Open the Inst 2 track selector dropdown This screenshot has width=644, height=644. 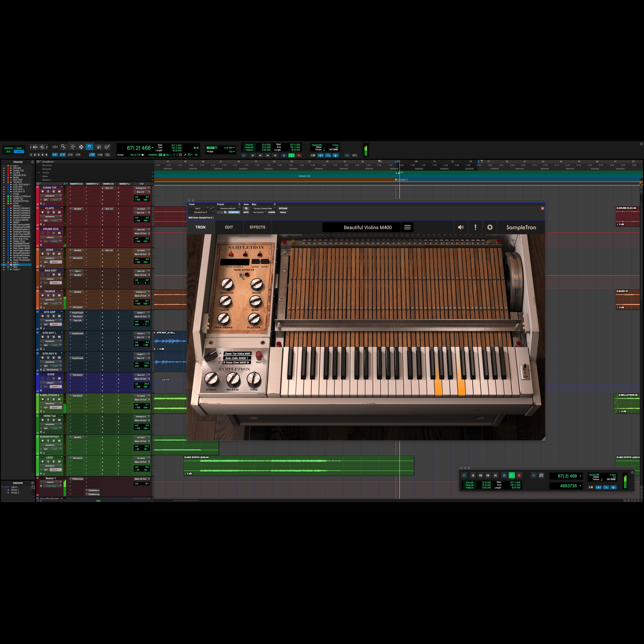click(199, 208)
